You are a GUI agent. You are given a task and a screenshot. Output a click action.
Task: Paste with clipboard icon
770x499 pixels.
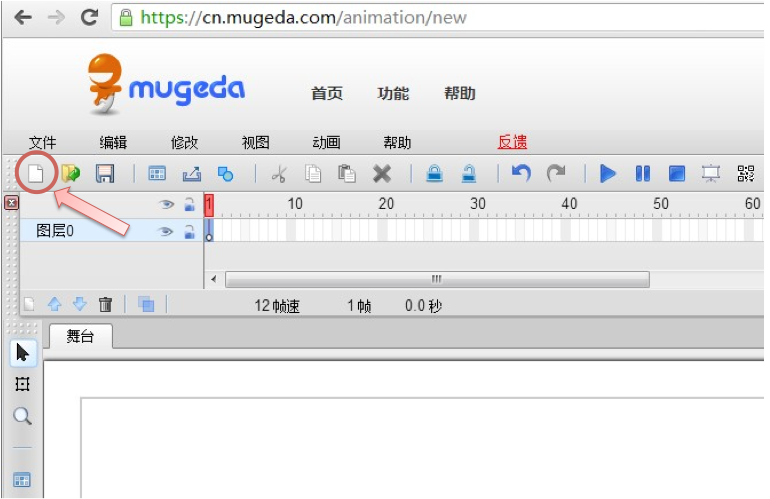347,173
